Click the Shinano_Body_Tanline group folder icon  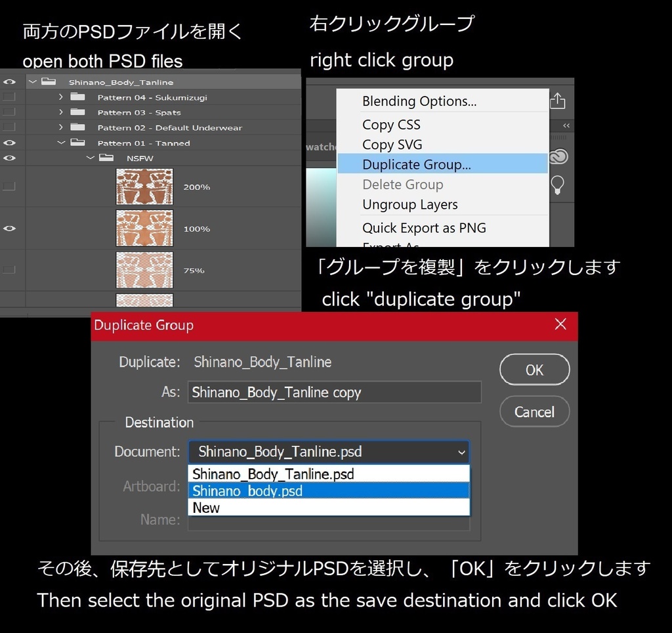pos(49,81)
